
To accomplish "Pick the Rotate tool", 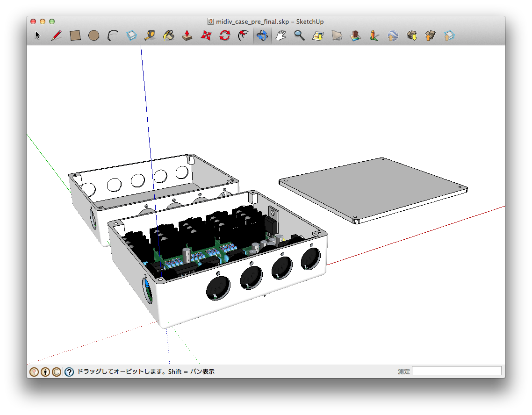I will (x=225, y=36).
